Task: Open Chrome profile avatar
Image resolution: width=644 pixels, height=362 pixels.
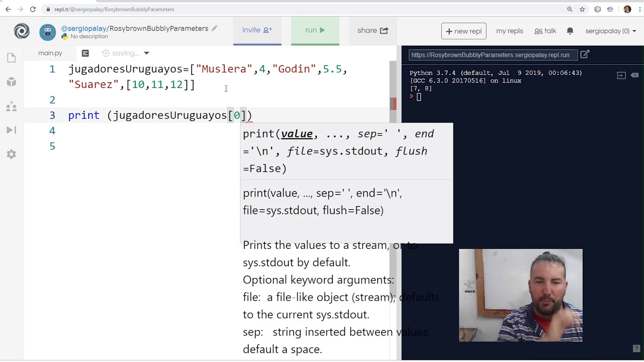Action: pos(627,9)
